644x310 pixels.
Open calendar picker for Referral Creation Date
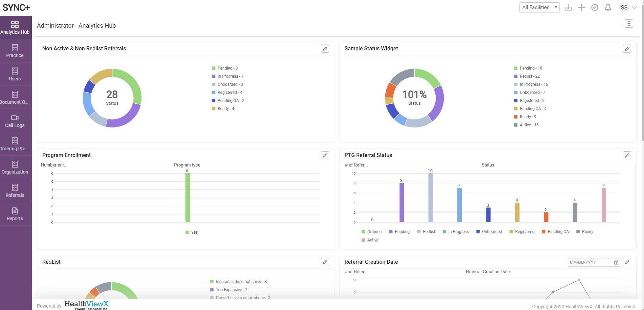[x=616, y=262]
